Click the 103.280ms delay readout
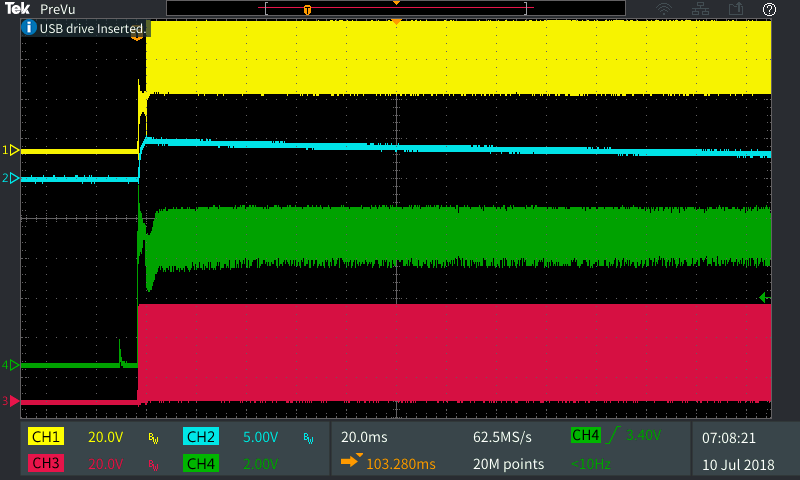This screenshot has height=480, width=800. pyautogui.click(x=401, y=464)
